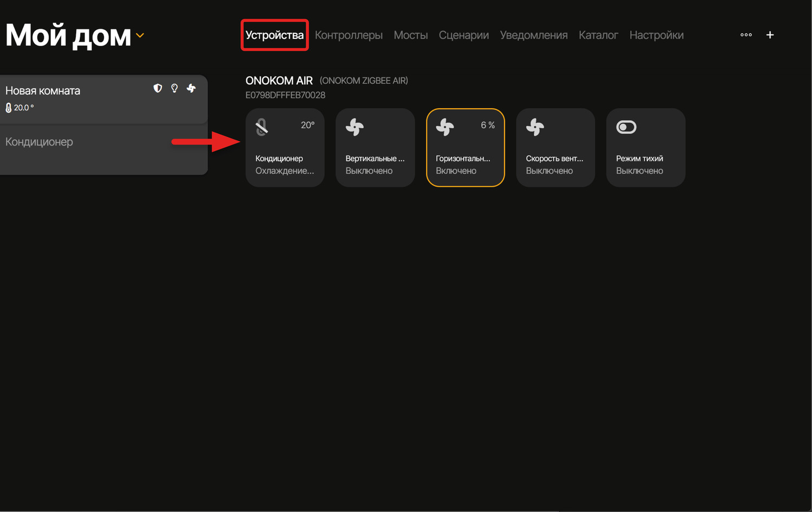Select Кондиционер in the room list
The width and height of the screenshot is (812, 512).
(x=39, y=142)
